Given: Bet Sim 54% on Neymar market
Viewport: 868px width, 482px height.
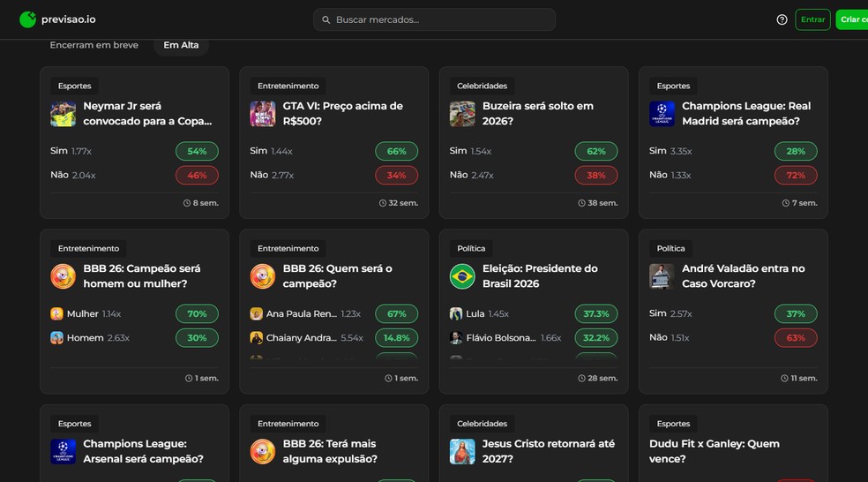Looking at the screenshot, I should [197, 151].
